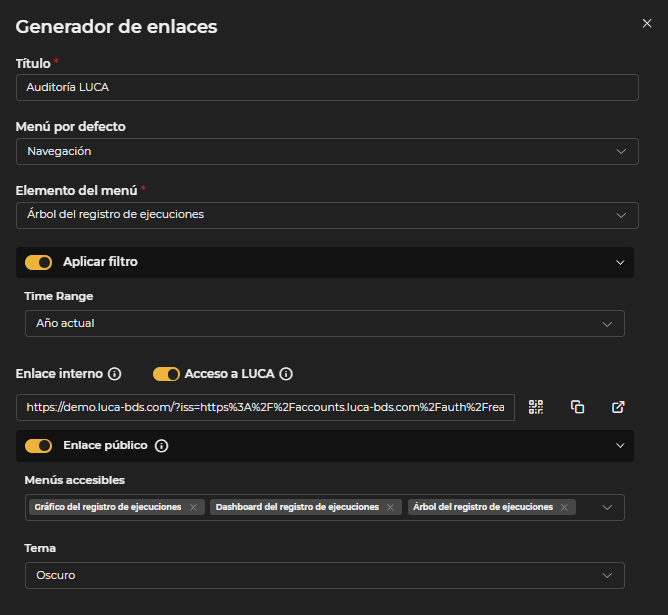Remove the Dashboard del registro de ejecuciones tag
The width and height of the screenshot is (668, 615).
pos(390,507)
